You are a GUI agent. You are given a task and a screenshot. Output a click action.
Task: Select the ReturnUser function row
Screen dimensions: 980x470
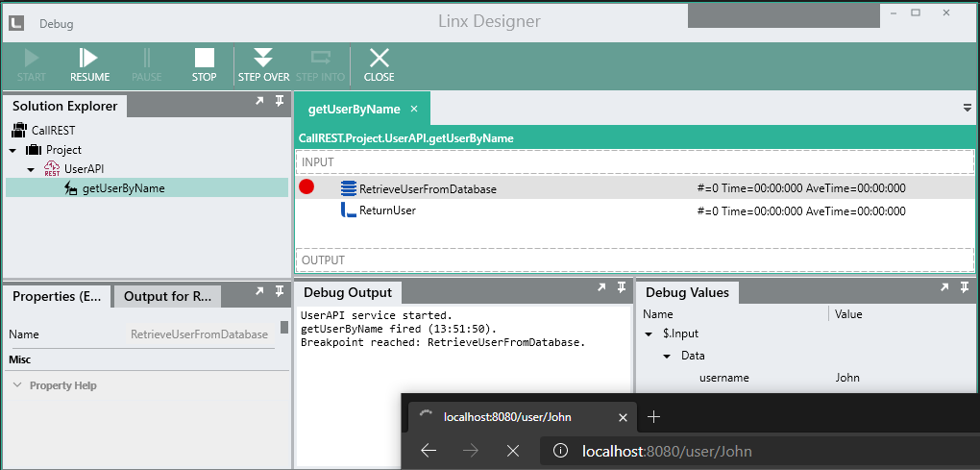[634, 210]
